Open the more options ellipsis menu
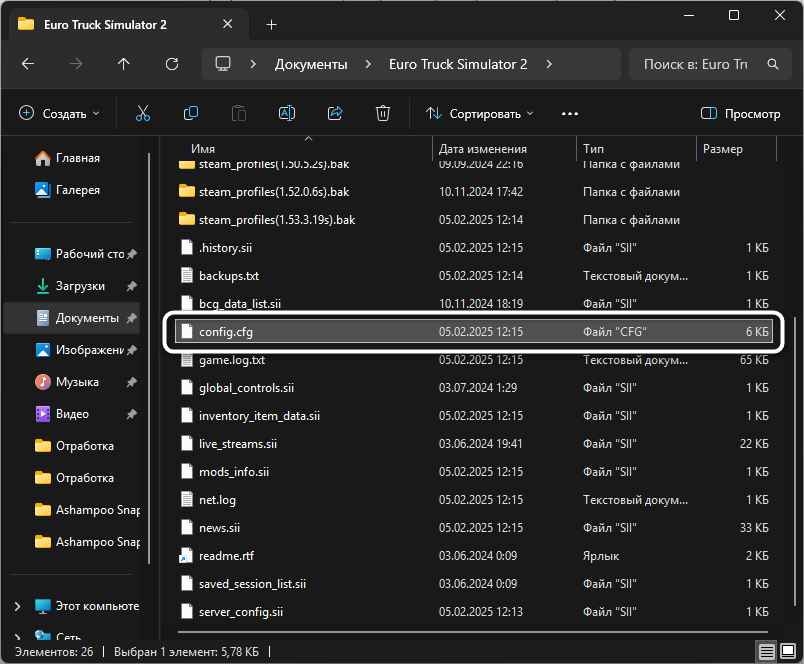Image resolution: width=804 pixels, height=664 pixels. [570, 114]
